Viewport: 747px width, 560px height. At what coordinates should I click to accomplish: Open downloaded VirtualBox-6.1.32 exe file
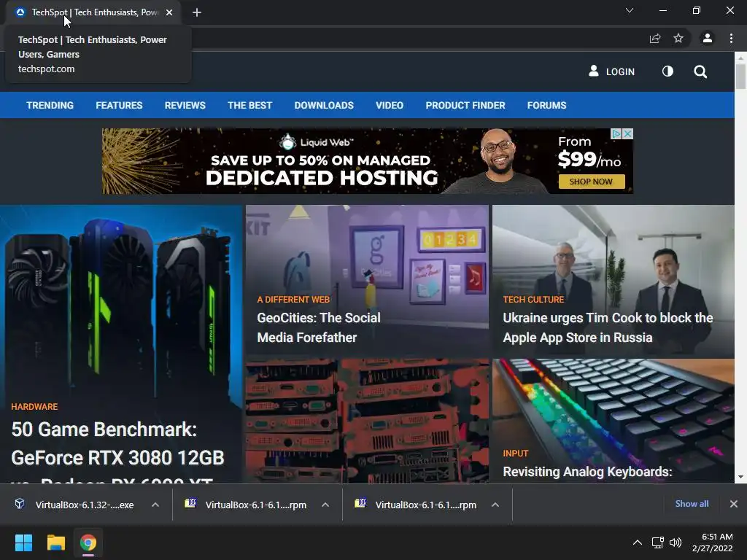coord(85,505)
